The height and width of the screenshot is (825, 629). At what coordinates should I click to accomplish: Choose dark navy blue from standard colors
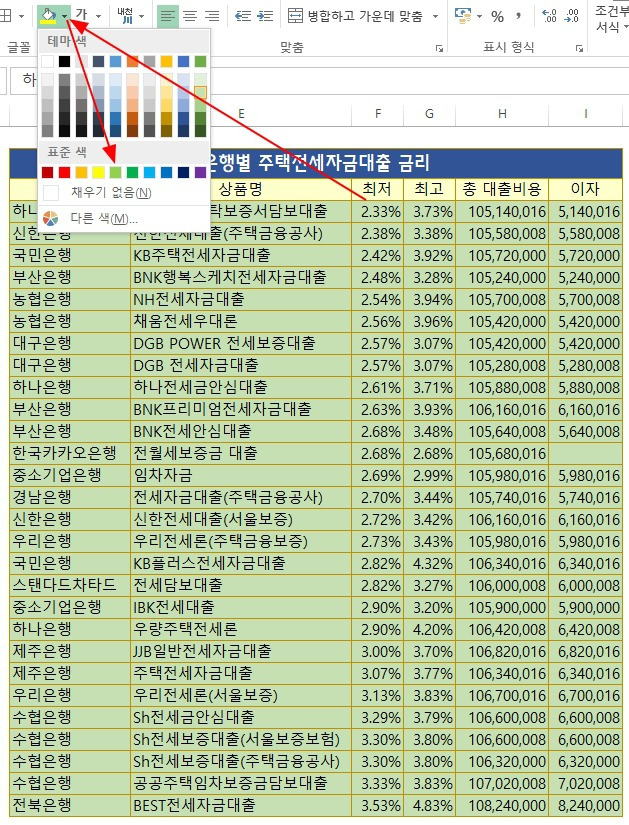point(183,172)
